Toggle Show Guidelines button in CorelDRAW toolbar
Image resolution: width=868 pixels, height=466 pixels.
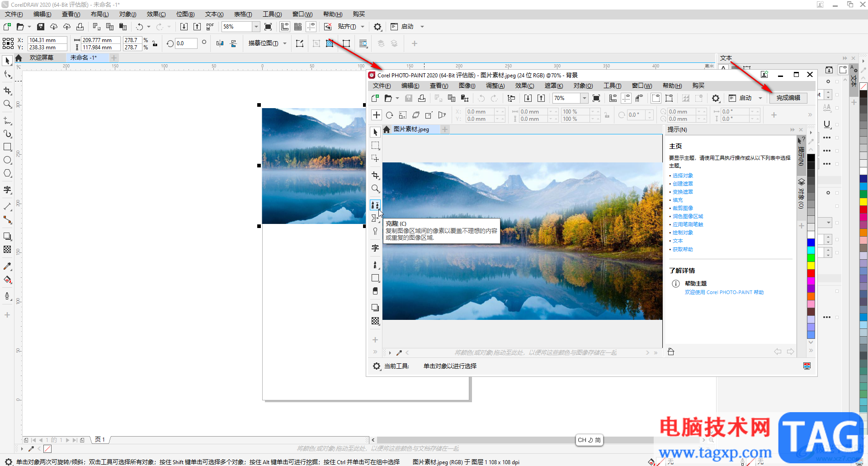click(x=311, y=27)
